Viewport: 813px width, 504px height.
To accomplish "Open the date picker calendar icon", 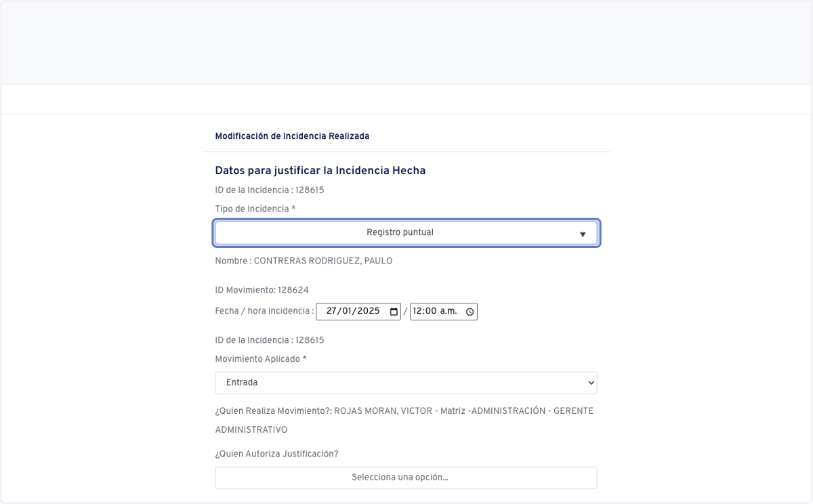I will [x=394, y=312].
